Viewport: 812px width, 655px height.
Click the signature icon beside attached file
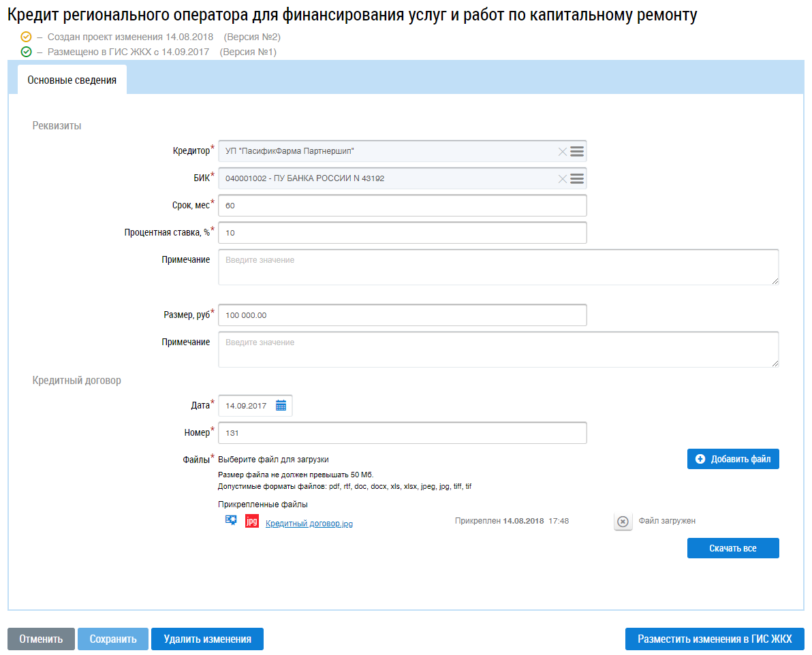pyautogui.click(x=231, y=521)
